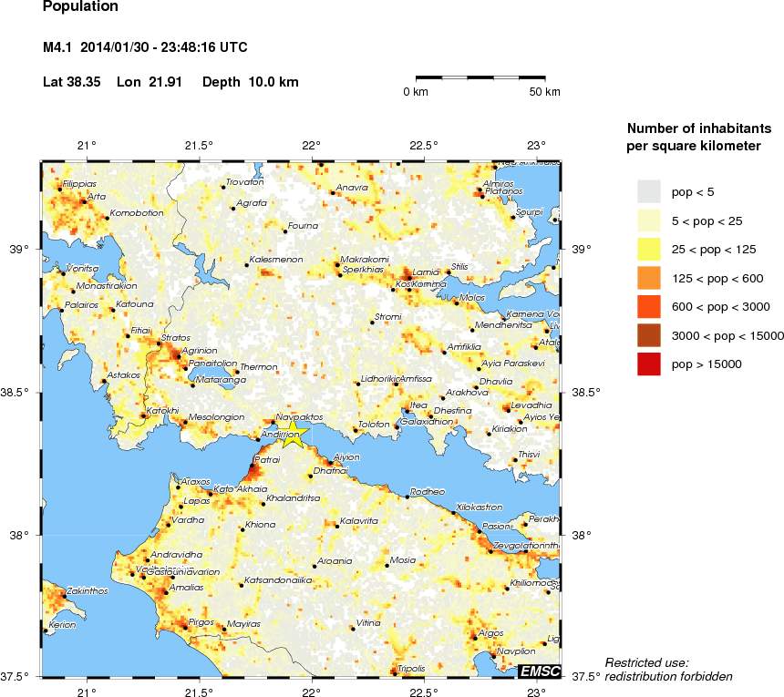784x697 pixels.
Task: Select the '5 < pop < 25' legend swatch
Action: 648,220
